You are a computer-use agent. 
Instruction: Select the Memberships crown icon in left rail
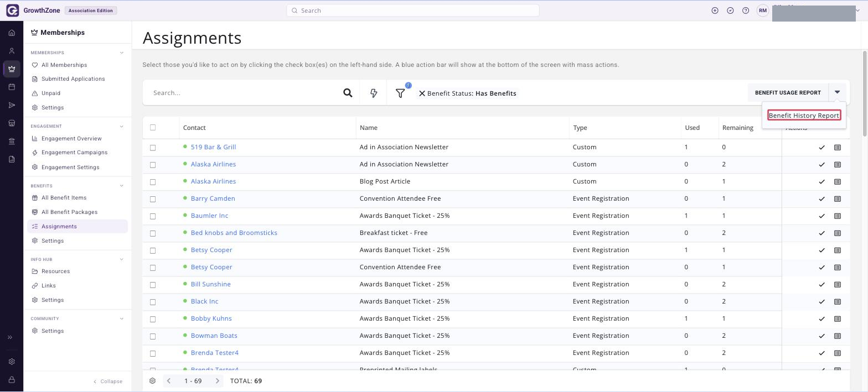coord(12,69)
